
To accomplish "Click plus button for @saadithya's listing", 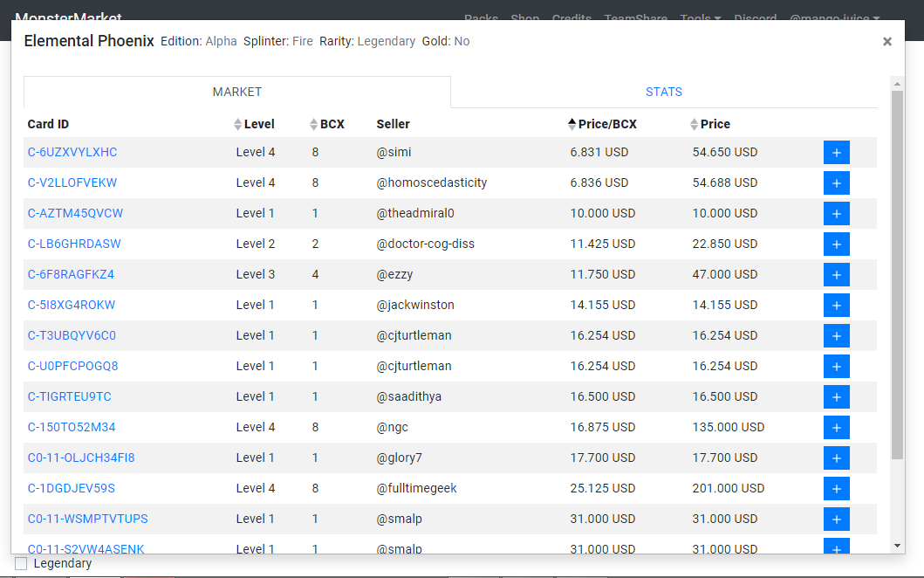I will 836,397.
